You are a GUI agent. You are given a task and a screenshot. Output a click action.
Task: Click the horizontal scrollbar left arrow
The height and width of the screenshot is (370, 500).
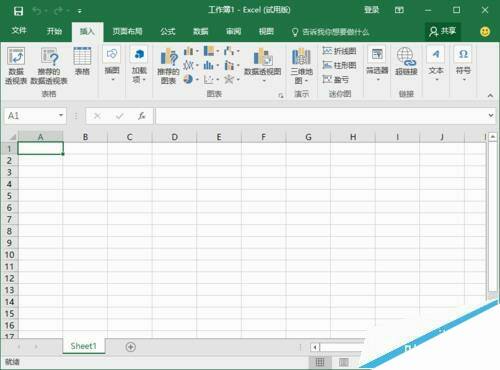315,347
